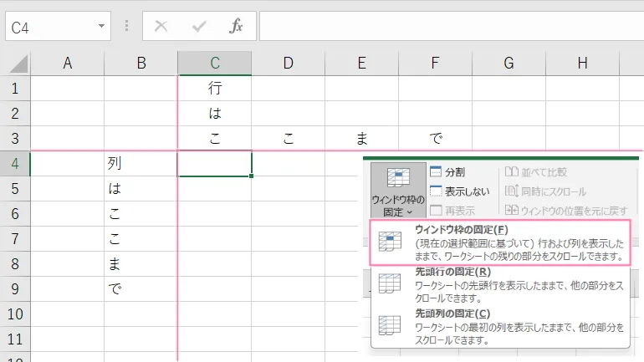Click cell C1 containing 行
Viewport: 644px width, 362px height.
215,89
